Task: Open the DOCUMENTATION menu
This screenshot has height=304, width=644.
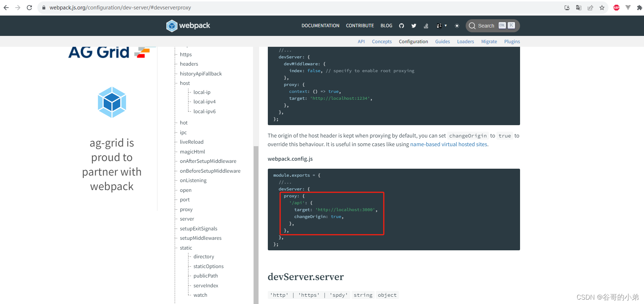Action: click(320, 26)
